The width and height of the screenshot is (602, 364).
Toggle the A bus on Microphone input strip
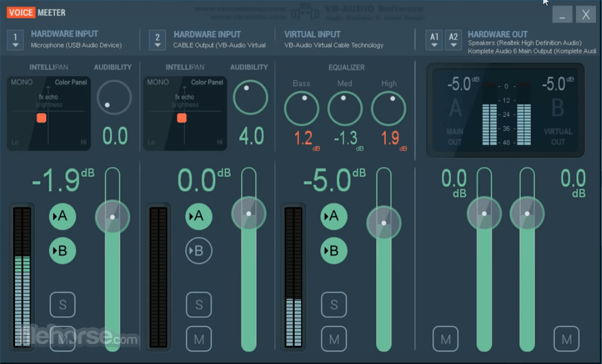pyautogui.click(x=62, y=217)
